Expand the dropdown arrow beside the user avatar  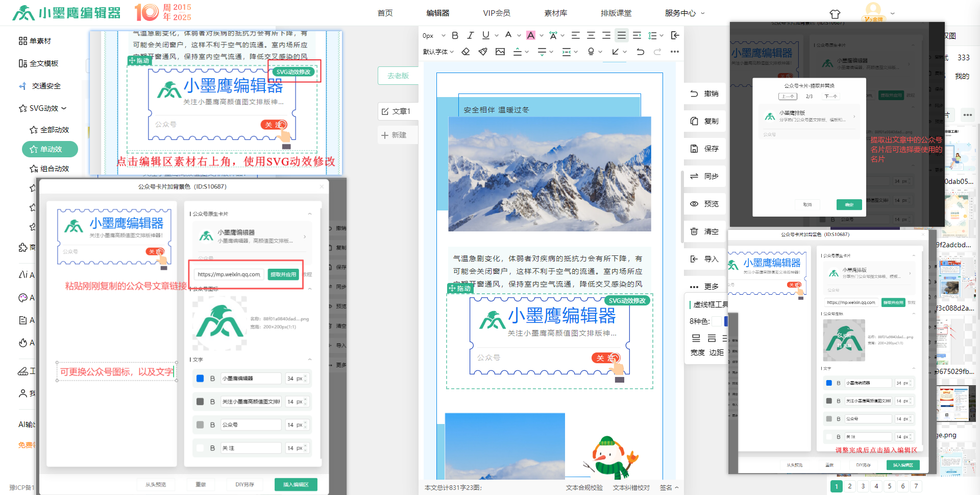pyautogui.click(x=892, y=13)
